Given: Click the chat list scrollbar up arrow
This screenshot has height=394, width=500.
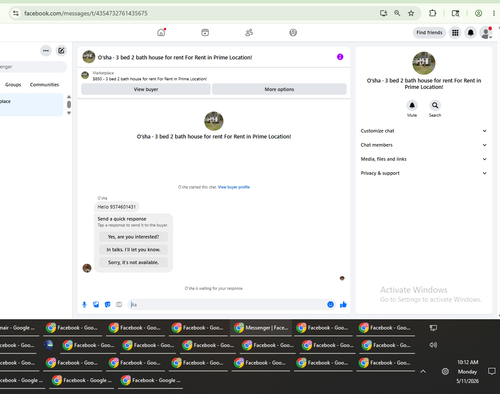Looking at the screenshot, I should pos(69,97).
